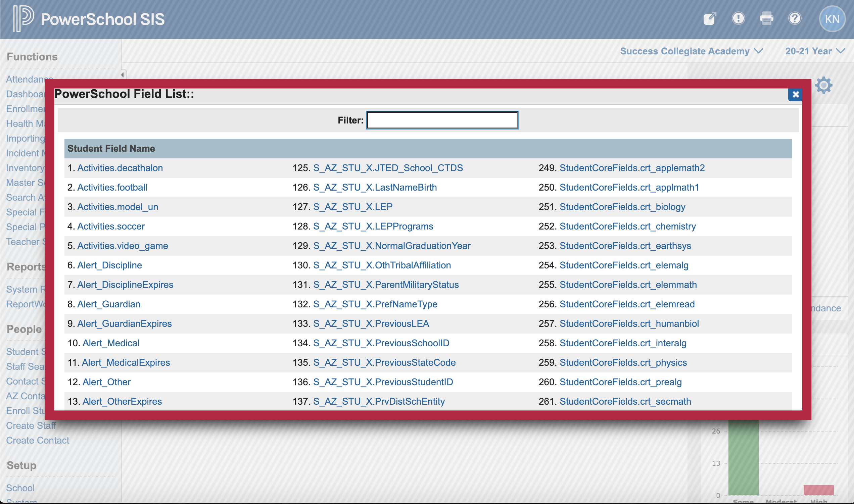Select StudentCoreFields.crt_biology field
Image resolution: width=854 pixels, height=504 pixels.
tap(622, 207)
